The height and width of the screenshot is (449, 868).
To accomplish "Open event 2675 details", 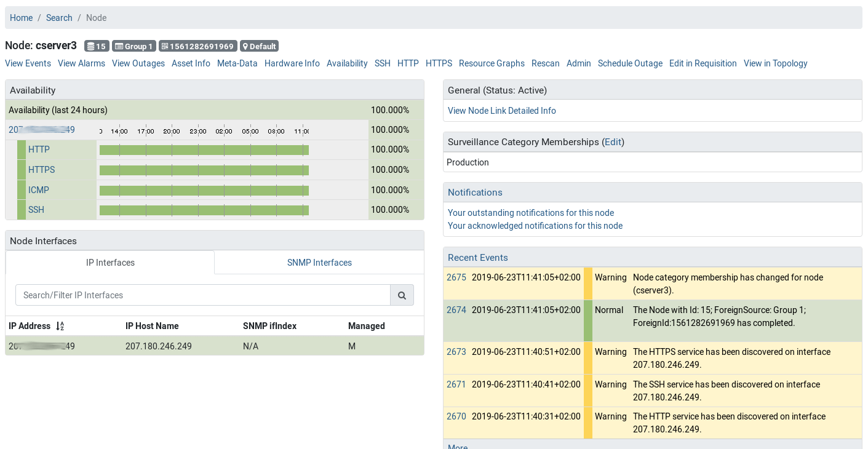I will [x=456, y=277].
